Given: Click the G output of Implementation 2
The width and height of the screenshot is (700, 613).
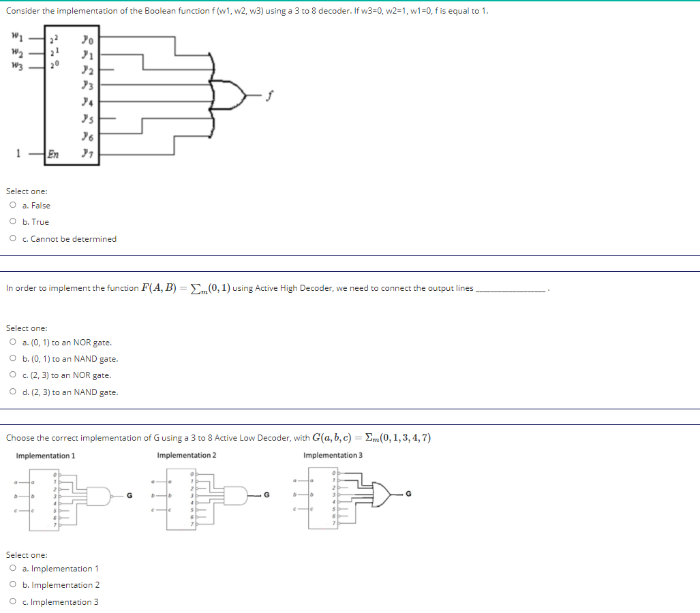Looking at the screenshot, I should point(267,496).
